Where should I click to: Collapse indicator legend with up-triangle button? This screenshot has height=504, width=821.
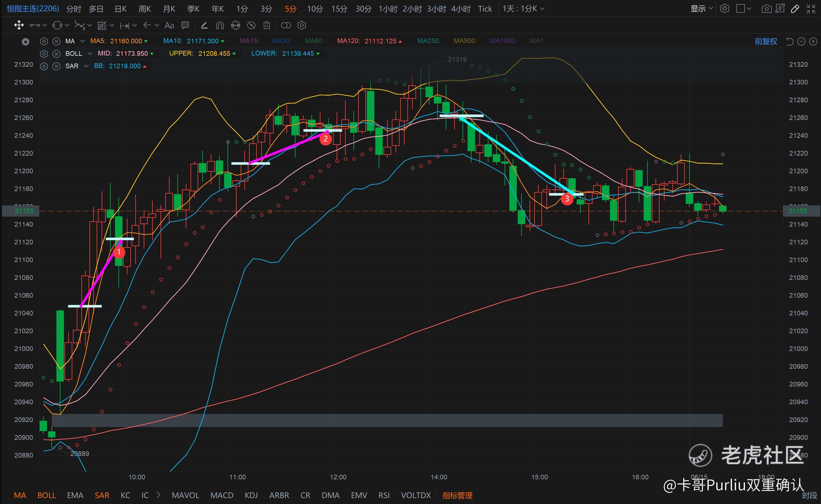coord(26,42)
